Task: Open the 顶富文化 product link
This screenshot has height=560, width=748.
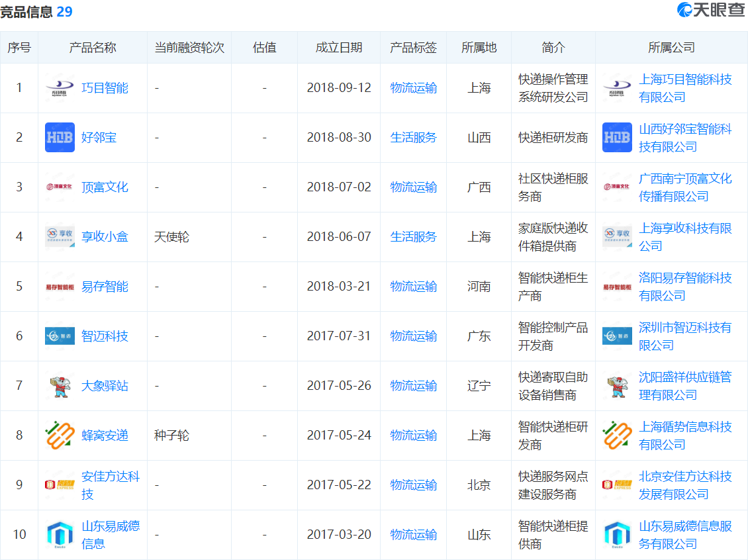Action: [x=105, y=187]
